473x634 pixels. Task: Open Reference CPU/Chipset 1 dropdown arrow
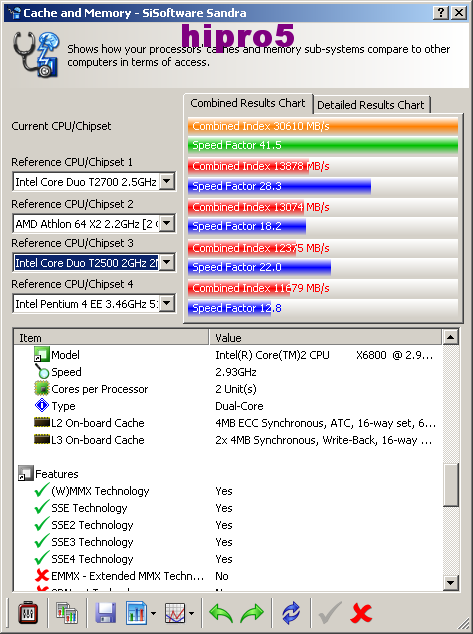(x=167, y=181)
